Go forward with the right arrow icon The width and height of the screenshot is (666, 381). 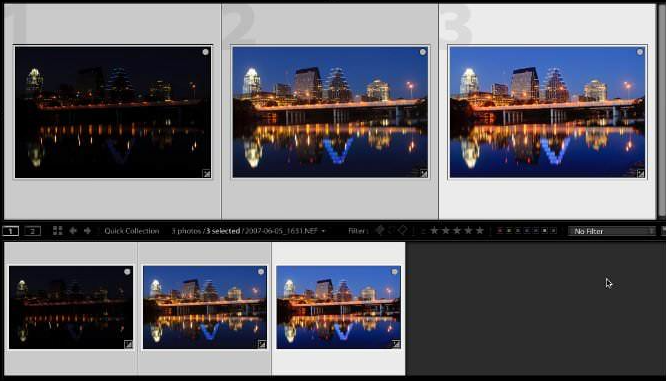[x=87, y=231]
